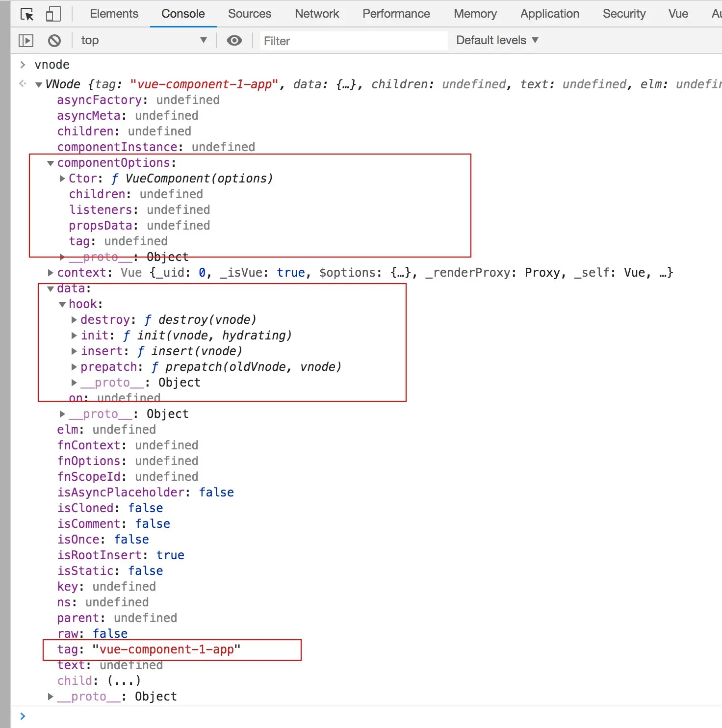Show the console sidebar panel icon

(x=26, y=40)
